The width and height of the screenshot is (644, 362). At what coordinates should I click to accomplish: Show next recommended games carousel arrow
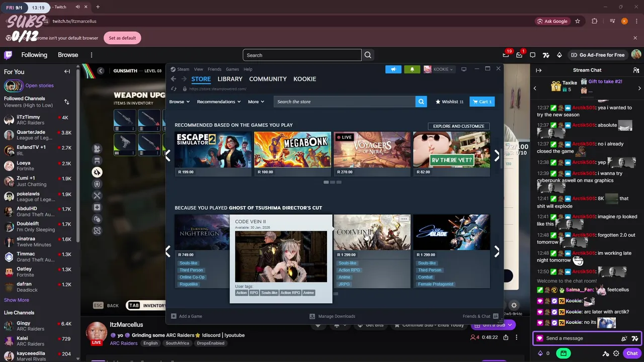497,156
